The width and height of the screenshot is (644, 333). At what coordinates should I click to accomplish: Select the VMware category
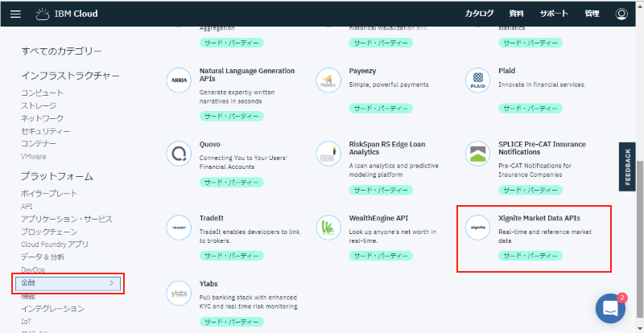34,156
